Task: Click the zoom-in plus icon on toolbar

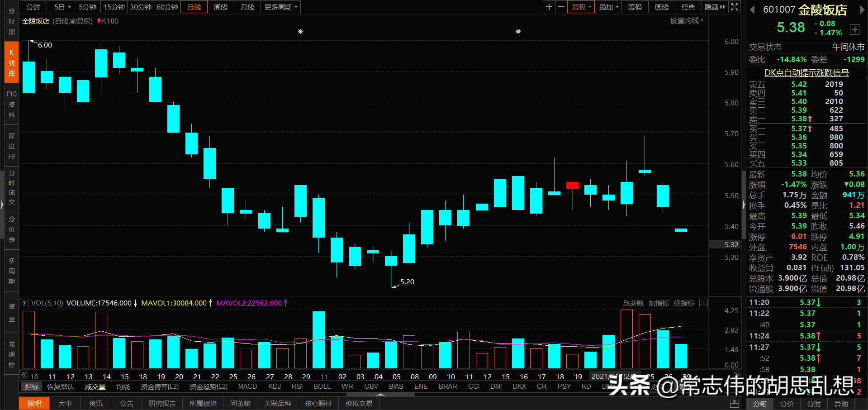Action: (549, 7)
